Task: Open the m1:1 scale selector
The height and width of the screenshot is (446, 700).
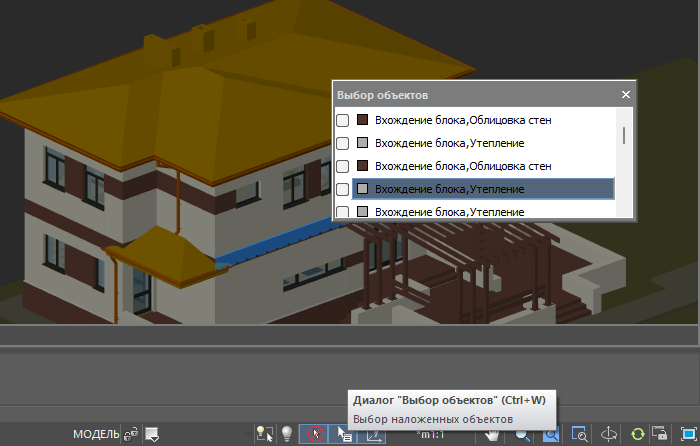Action: (x=430, y=434)
